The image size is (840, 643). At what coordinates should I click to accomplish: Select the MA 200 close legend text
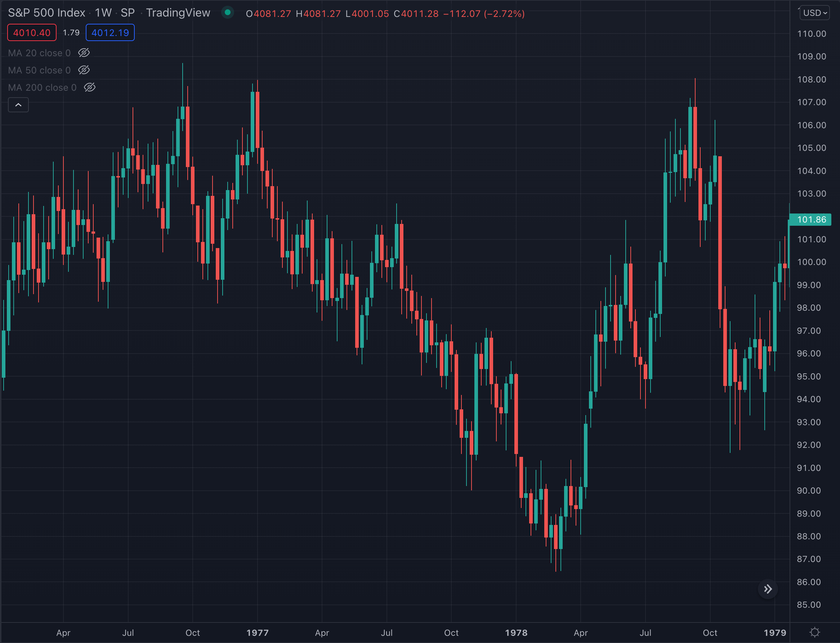pyautogui.click(x=42, y=87)
